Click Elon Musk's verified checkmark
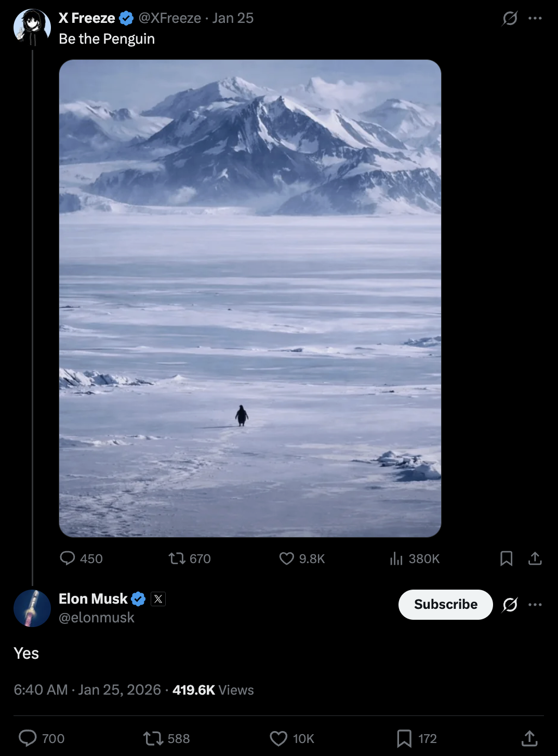 click(x=138, y=598)
